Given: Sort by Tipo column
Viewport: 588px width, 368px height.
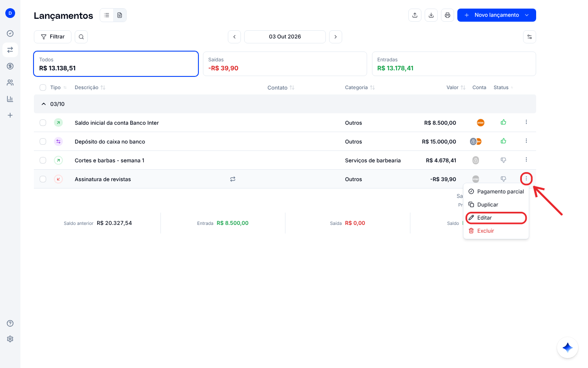Looking at the screenshot, I should [x=58, y=88].
